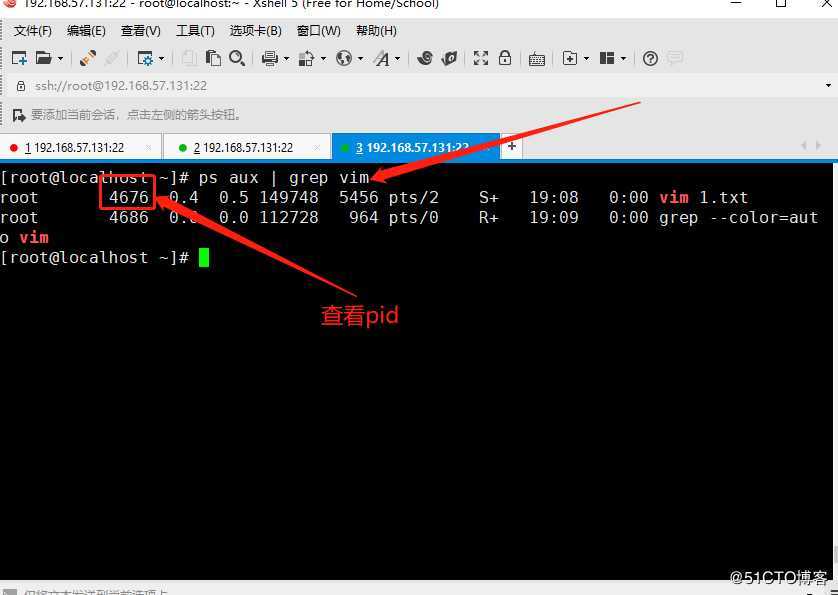Click the greyed Copy toolbar icon
This screenshot has height=595, width=838.
pos(189,58)
